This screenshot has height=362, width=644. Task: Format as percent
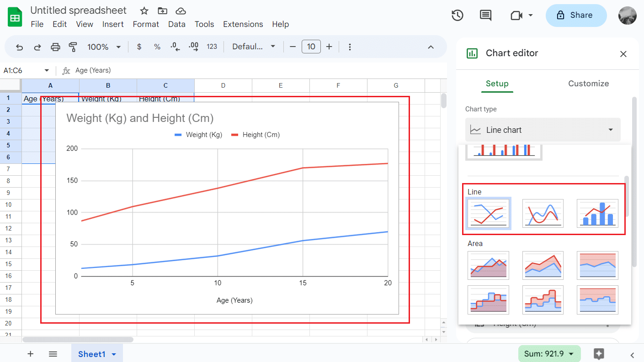(x=157, y=47)
